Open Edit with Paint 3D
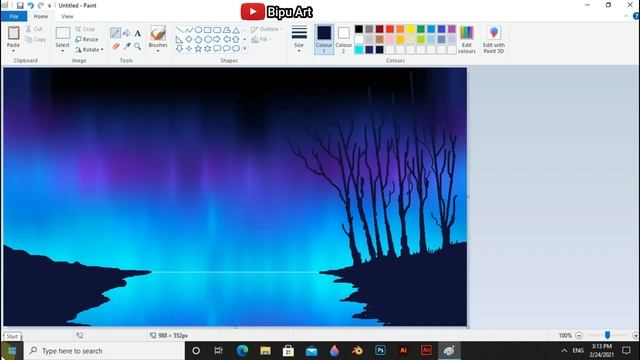This screenshot has height=360, width=640. pyautogui.click(x=494, y=39)
